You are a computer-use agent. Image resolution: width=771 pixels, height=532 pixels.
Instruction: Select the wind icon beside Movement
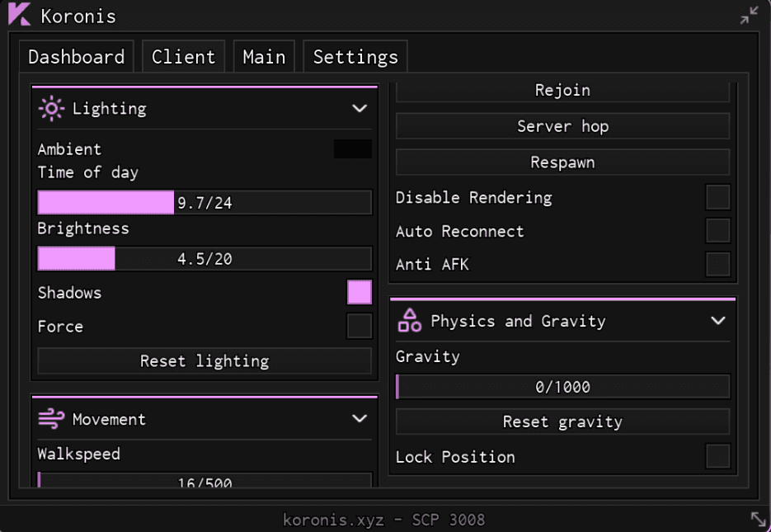pos(50,419)
